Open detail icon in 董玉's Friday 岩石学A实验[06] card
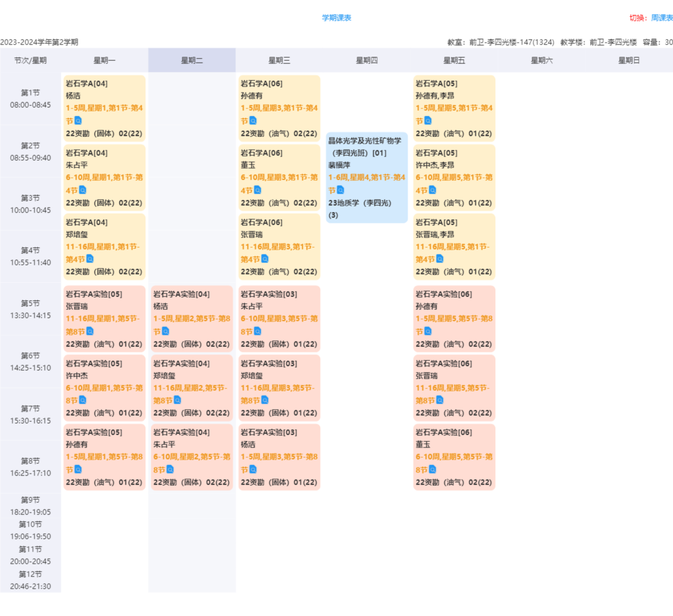Viewport: 673px width, 616px height. coord(433,469)
